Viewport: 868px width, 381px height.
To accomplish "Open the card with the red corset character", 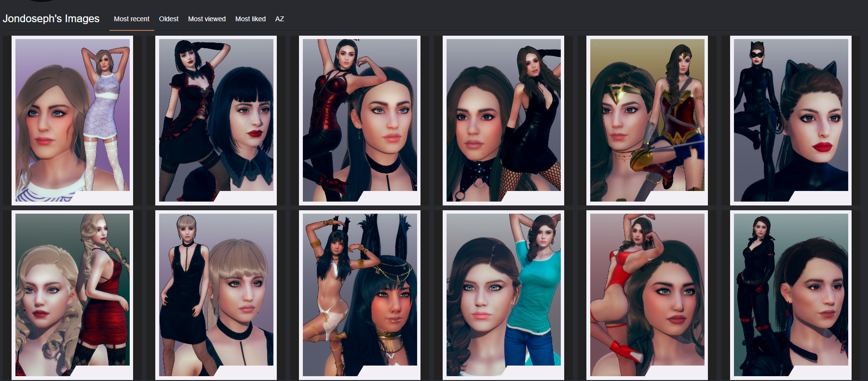I will (360, 121).
